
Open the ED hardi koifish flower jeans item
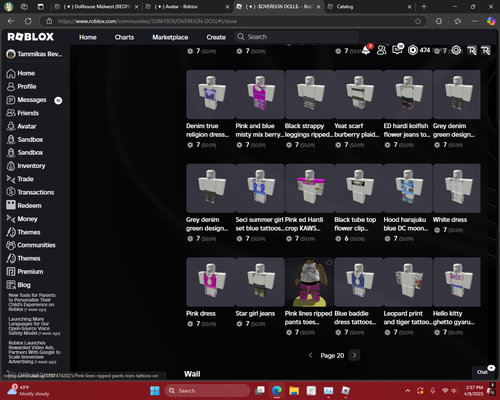(x=408, y=94)
